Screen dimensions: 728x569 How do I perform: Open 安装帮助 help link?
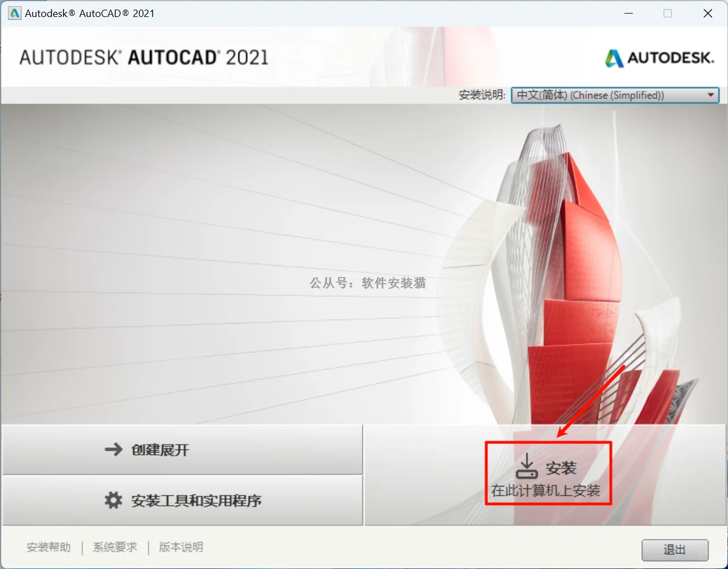tap(48, 547)
